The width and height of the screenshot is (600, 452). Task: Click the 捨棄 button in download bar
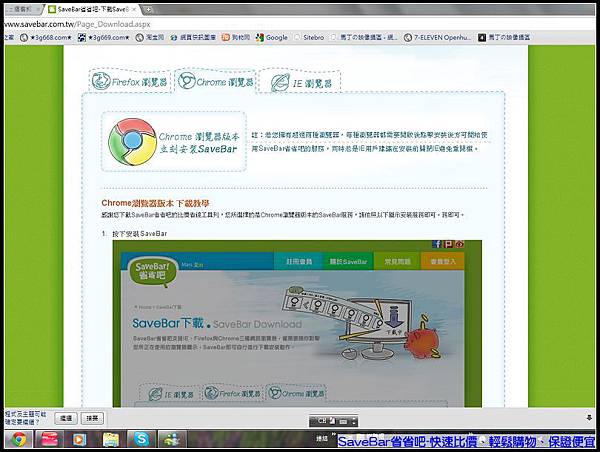92,418
